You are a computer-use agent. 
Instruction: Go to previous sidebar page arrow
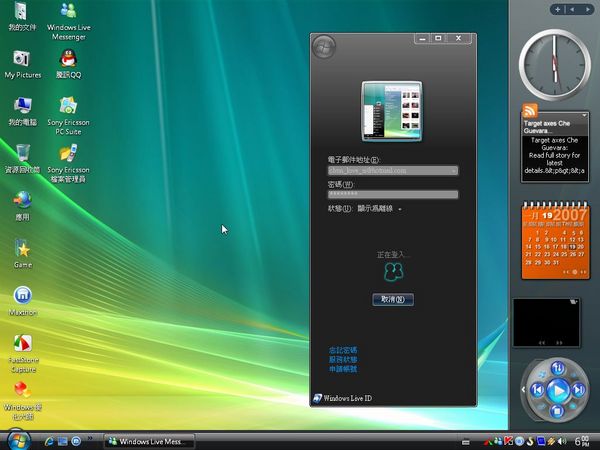click(x=572, y=9)
